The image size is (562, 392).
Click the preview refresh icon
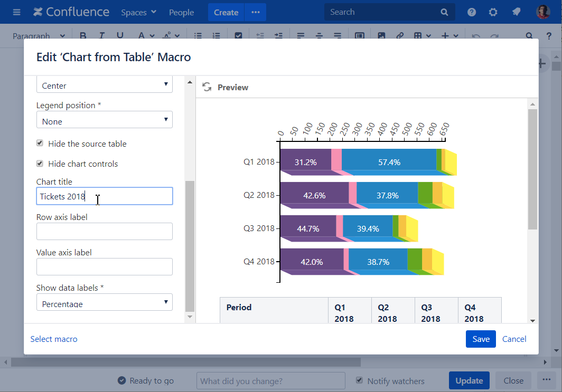coord(207,87)
